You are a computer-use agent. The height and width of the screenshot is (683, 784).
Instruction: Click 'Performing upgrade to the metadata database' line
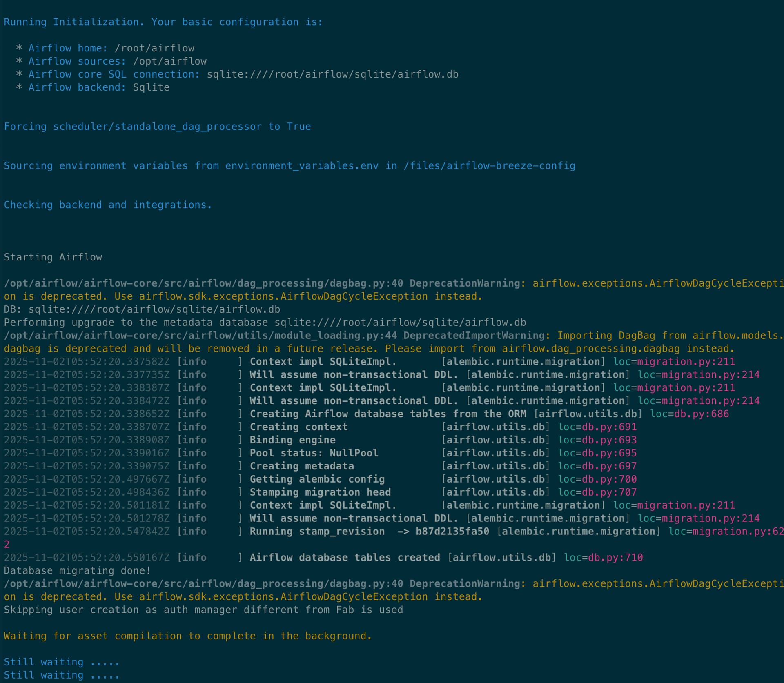[265, 323]
